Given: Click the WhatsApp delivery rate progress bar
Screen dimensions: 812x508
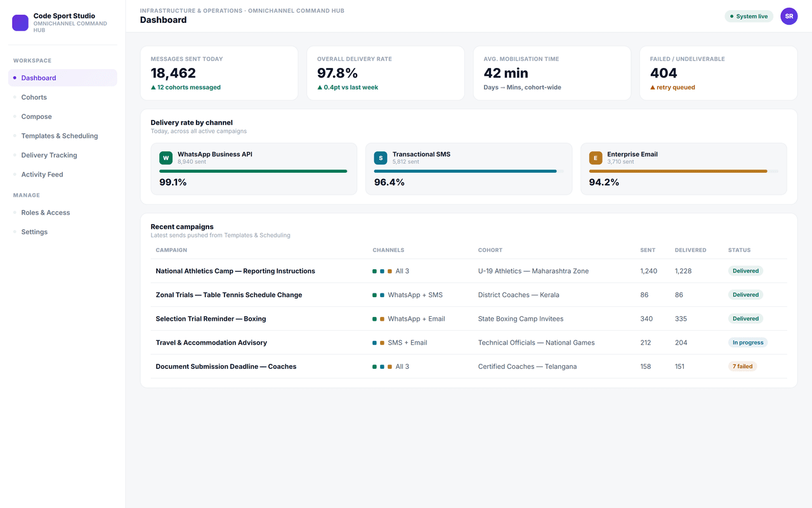Looking at the screenshot, I should click(253, 171).
